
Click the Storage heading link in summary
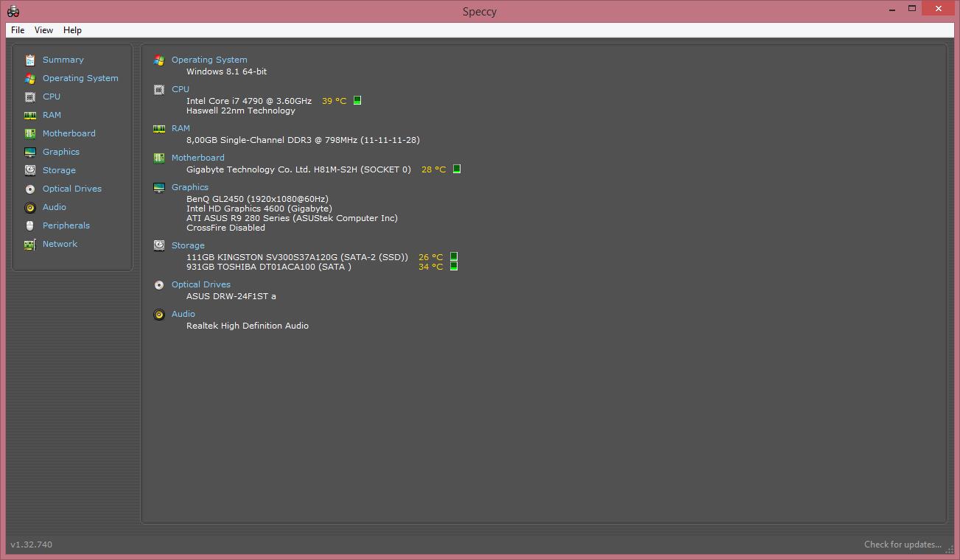pyautogui.click(x=188, y=245)
